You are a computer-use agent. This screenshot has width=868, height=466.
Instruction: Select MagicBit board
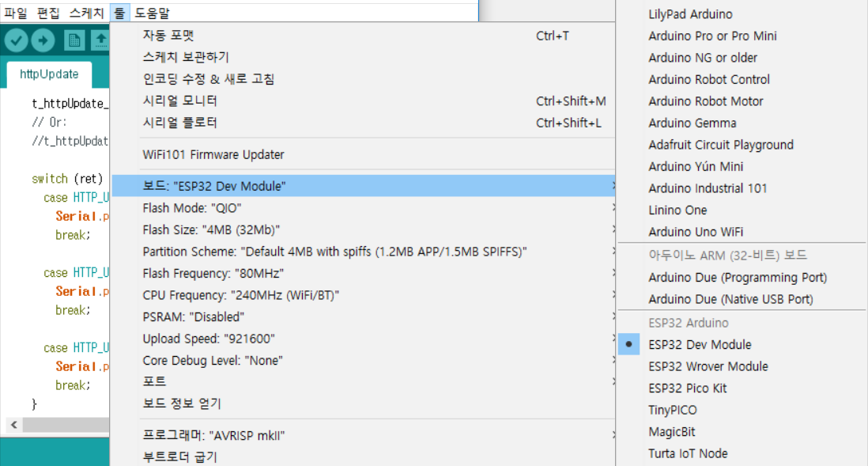742,432
